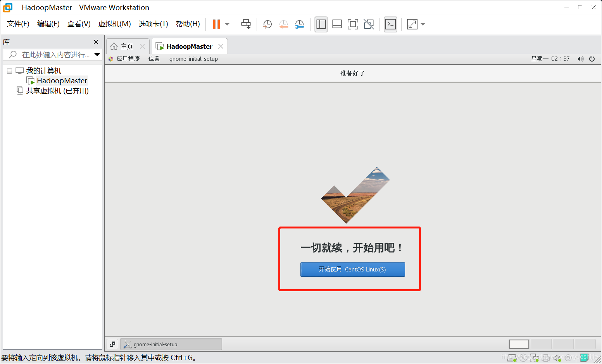Viewport: 602px width, 364px height.
Task: Close the 库 library panel
Action: pyautogui.click(x=96, y=42)
